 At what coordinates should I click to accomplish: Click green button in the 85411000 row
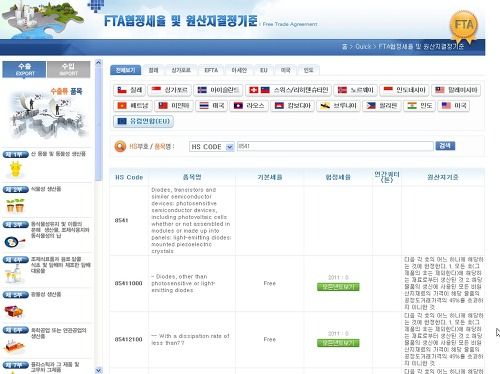point(338,287)
